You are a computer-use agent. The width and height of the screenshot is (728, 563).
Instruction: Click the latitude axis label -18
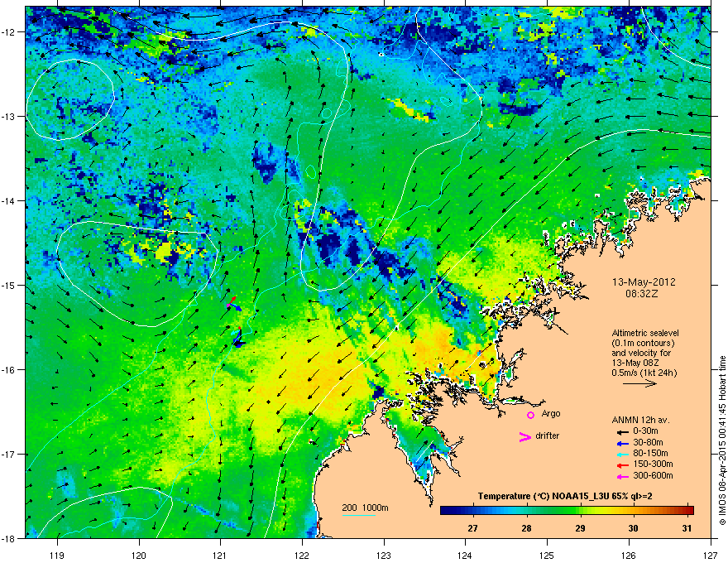(x=8, y=538)
